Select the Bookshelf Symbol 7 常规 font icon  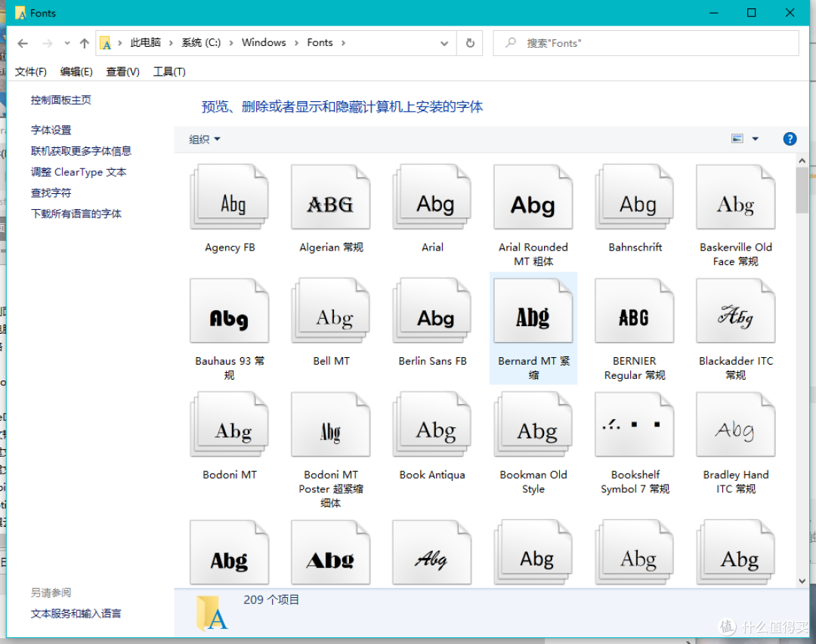pos(634,424)
